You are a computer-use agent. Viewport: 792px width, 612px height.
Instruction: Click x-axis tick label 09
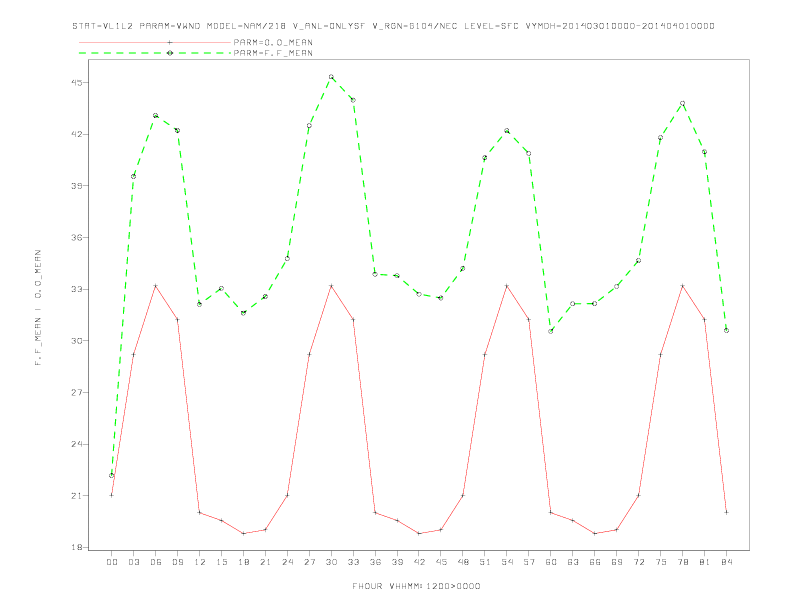click(x=177, y=562)
